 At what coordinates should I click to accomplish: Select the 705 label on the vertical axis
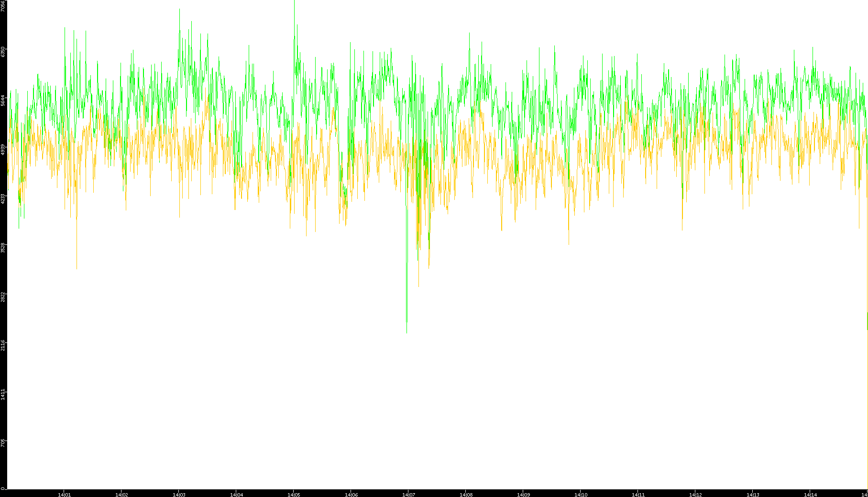click(3, 443)
